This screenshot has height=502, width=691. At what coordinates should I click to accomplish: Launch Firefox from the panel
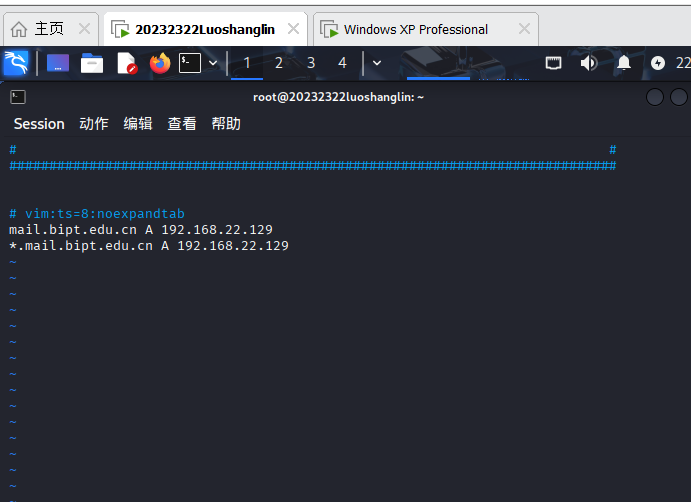pos(160,63)
